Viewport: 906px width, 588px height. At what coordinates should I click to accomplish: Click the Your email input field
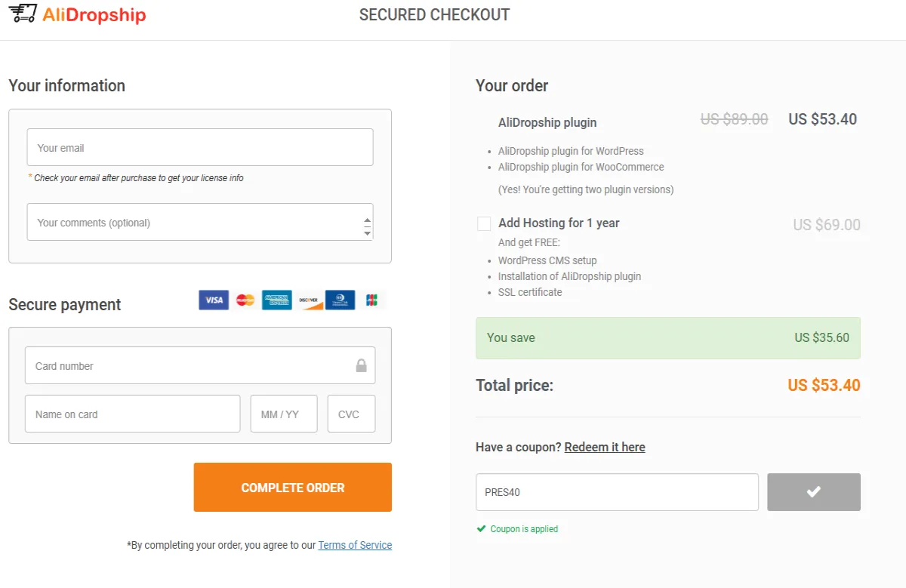[199, 146]
